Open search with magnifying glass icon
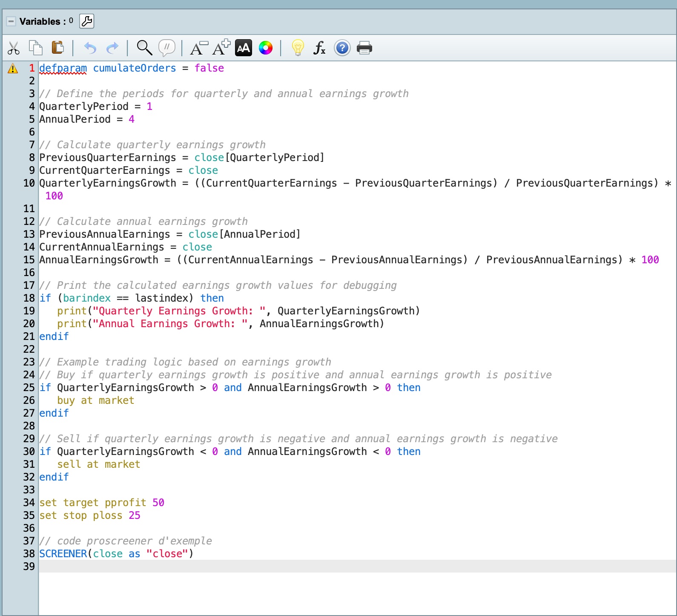 pos(144,48)
